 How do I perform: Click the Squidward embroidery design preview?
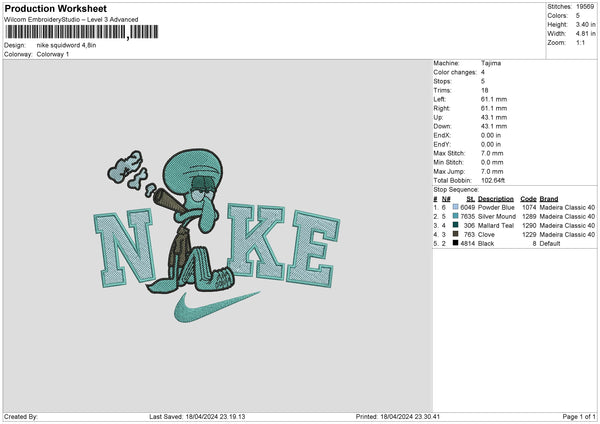[x=217, y=236]
